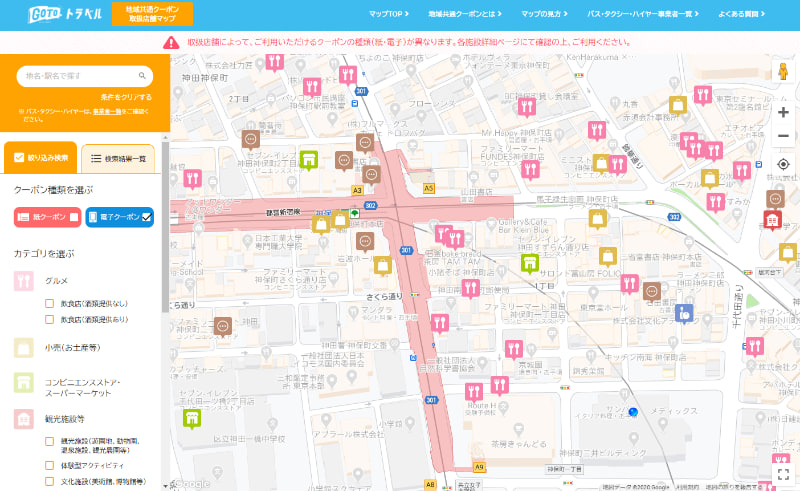Open the green store marker near 1丁目 label
This screenshot has width=800, height=491.
click(530, 263)
